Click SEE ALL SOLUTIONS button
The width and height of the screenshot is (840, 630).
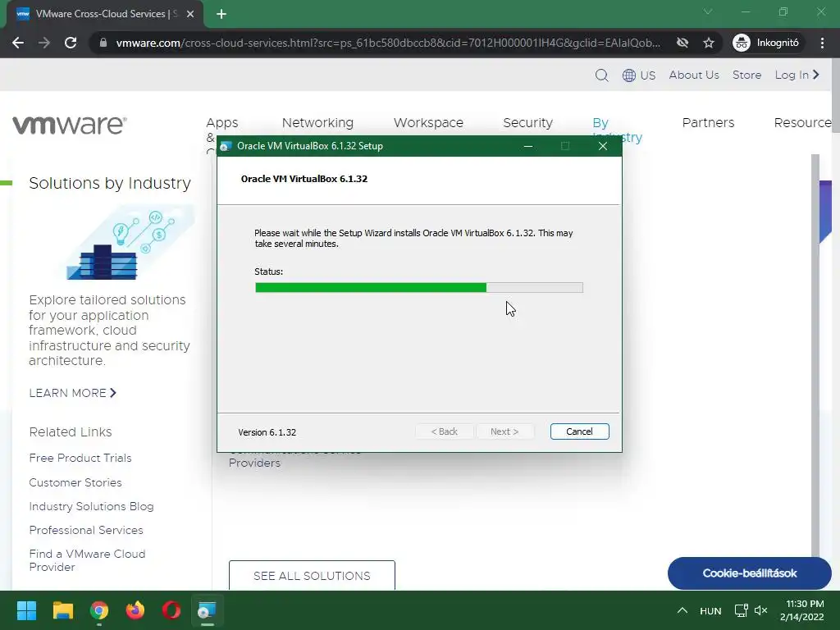(312, 575)
